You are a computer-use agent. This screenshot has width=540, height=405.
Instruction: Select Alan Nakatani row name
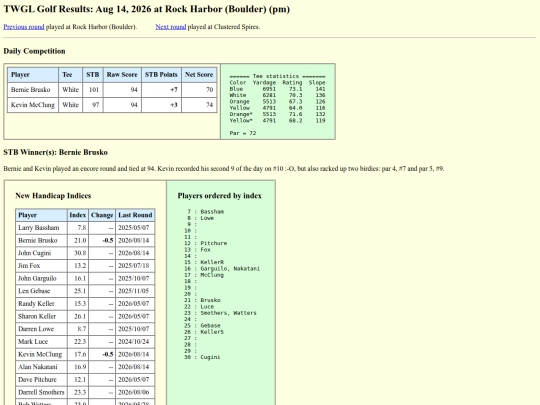point(38,367)
